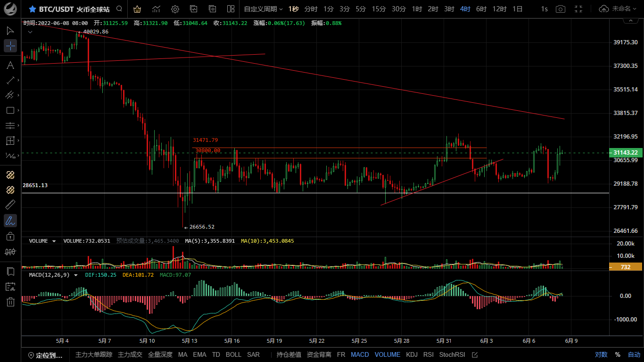The height and width of the screenshot is (362, 644).
Task: Open the VOLUME pane dropdown arrow
Action: pyautogui.click(x=54, y=241)
